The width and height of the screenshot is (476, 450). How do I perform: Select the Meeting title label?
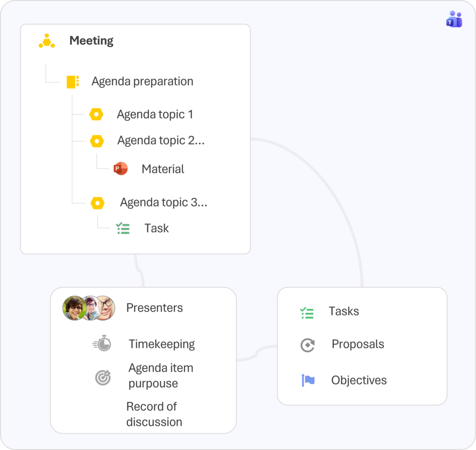[x=91, y=41]
